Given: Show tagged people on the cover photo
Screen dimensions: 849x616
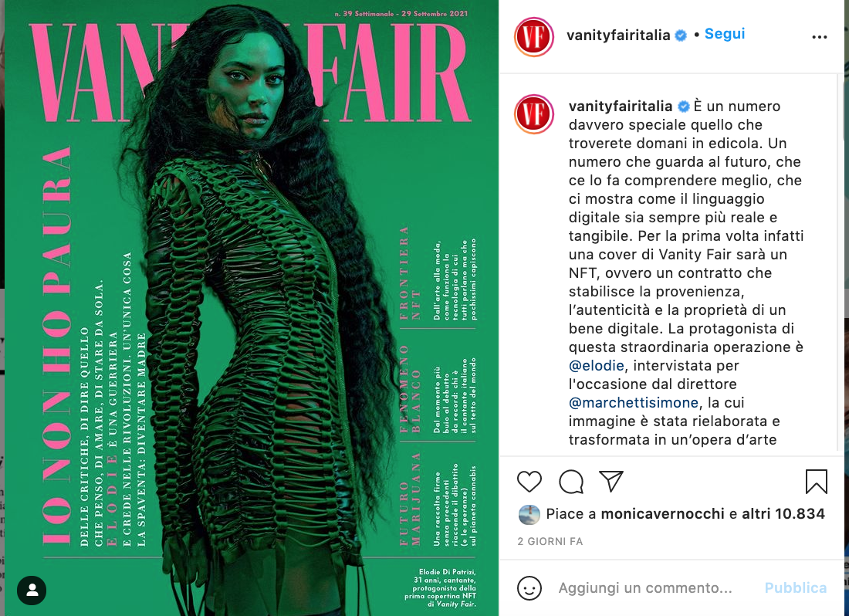Looking at the screenshot, I should point(32,590).
